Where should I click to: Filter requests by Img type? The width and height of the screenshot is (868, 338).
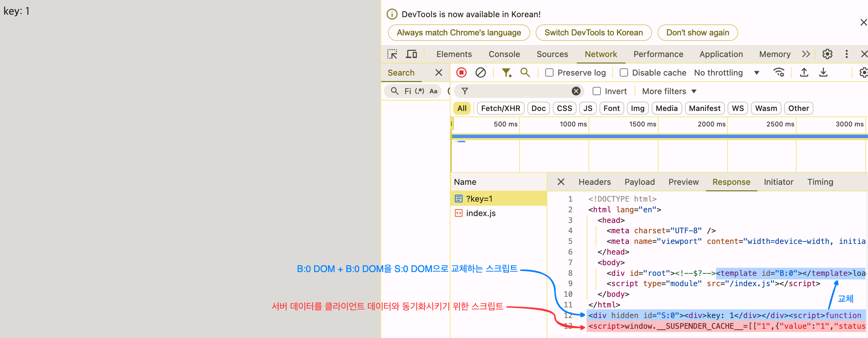pyautogui.click(x=638, y=108)
